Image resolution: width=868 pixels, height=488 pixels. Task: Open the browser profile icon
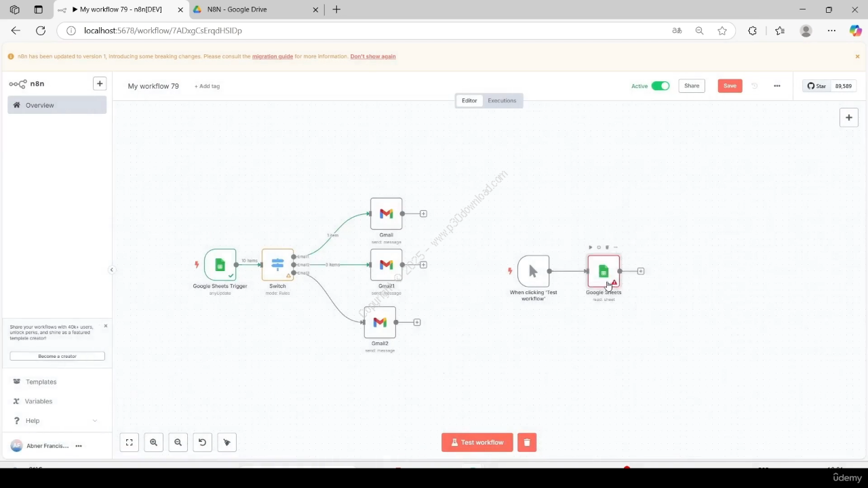[x=806, y=30]
